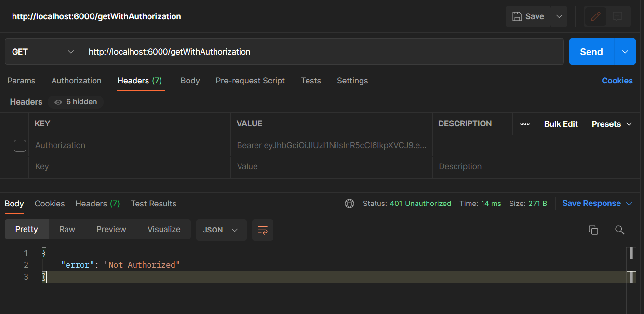Select the request Headers (7) tab
This screenshot has width=644, height=314.
tap(140, 81)
